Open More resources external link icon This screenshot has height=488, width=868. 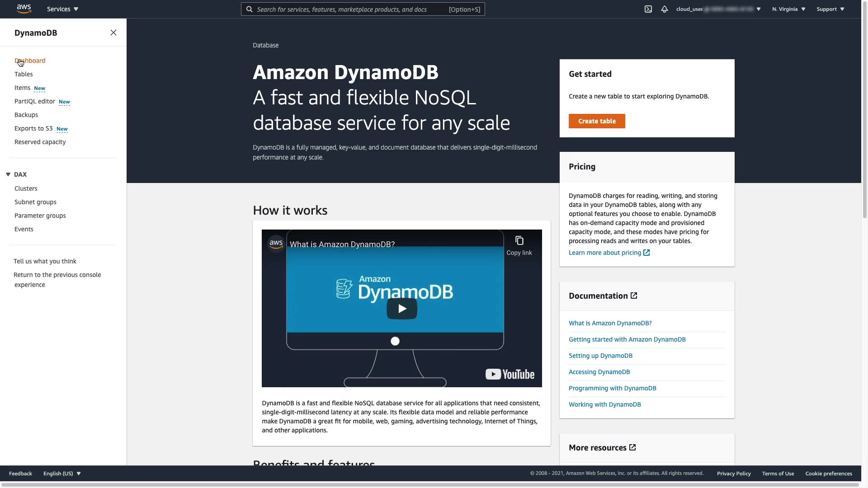(x=632, y=447)
